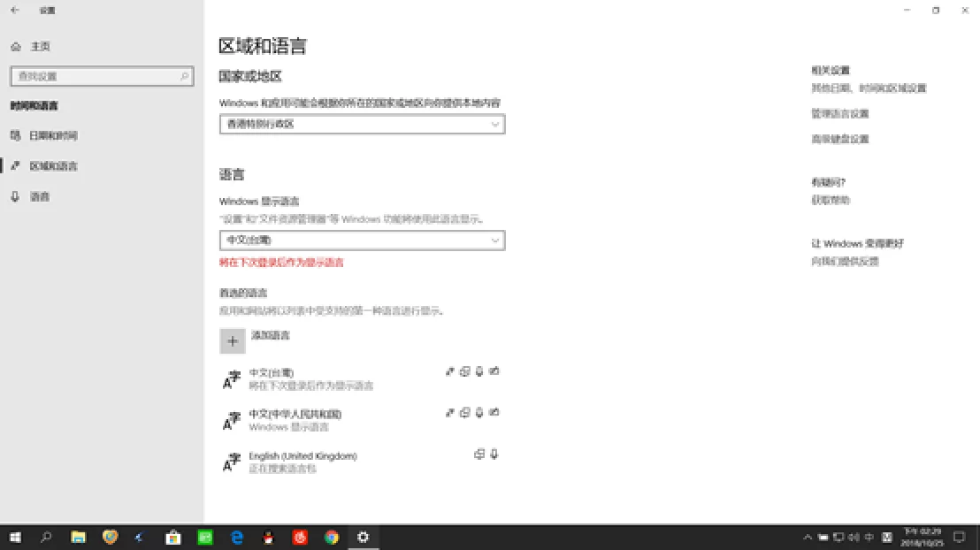Click display language icon on 中文(中华人民共和国) row
Image resolution: width=980 pixels, height=550 pixels.
449,412
